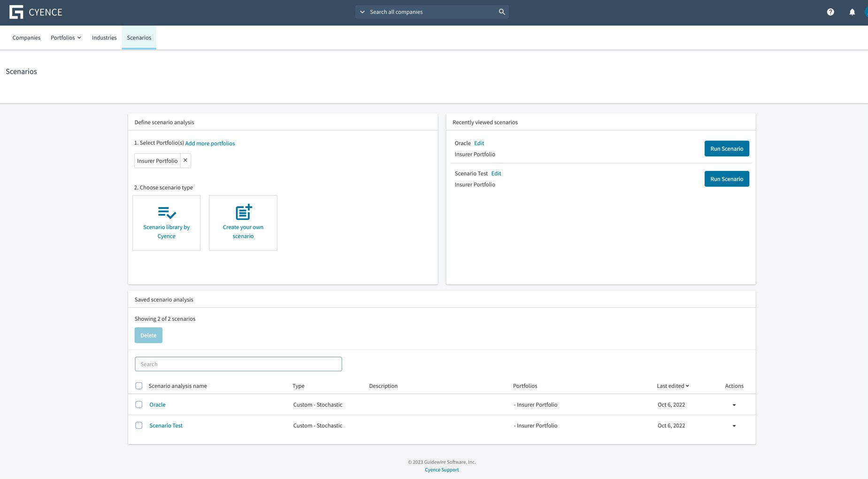Image resolution: width=868 pixels, height=479 pixels.
Task: Check the checkbox for Scenario Test
Action: (x=138, y=425)
